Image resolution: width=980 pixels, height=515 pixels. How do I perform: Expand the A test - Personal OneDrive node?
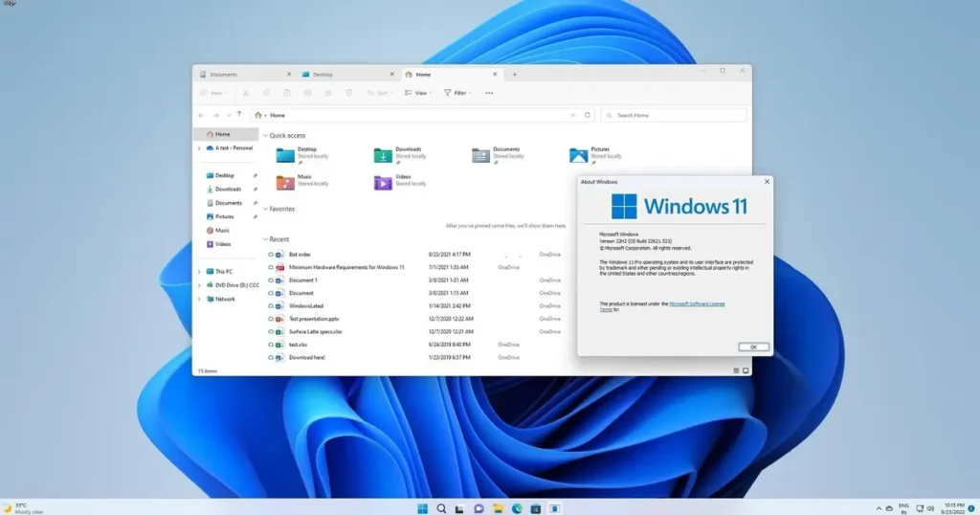coord(199,148)
